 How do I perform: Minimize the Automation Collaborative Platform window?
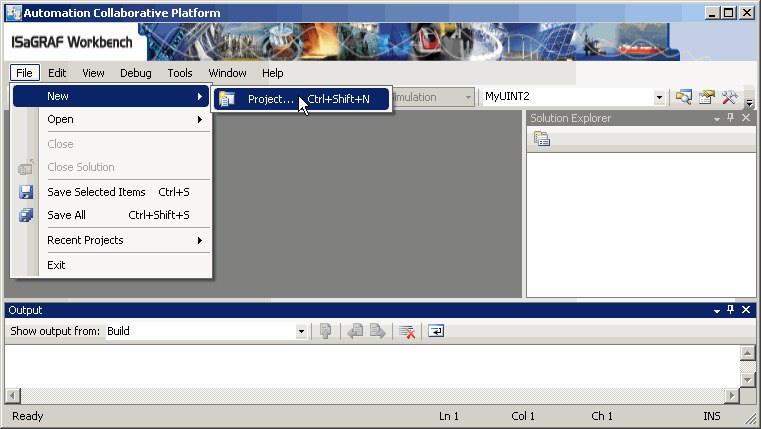pyautogui.click(x=712, y=13)
